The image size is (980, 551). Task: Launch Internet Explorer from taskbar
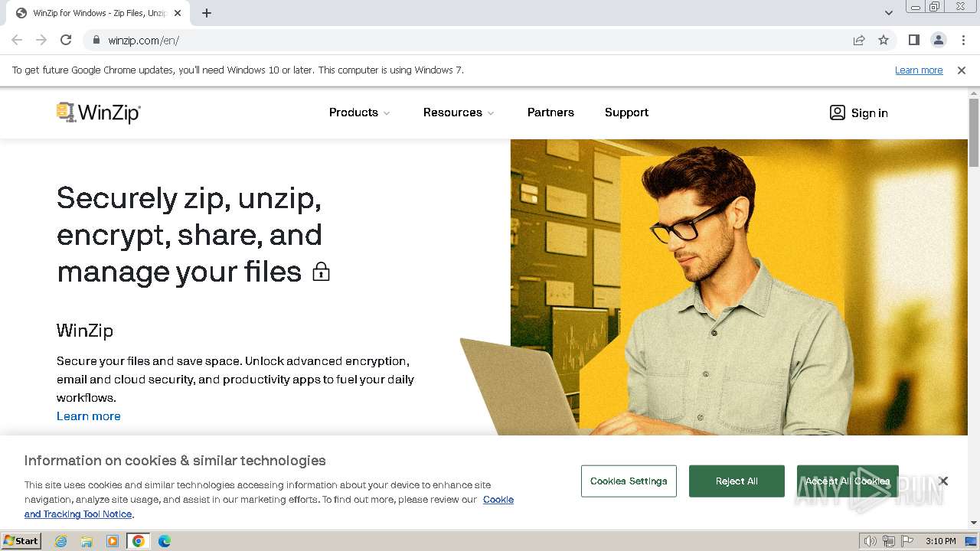tap(60, 541)
